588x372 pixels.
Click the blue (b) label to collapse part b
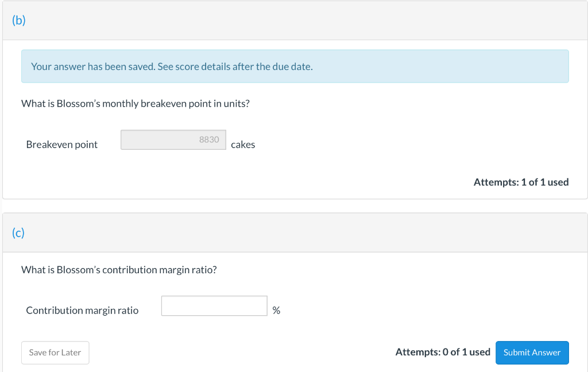(x=18, y=20)
